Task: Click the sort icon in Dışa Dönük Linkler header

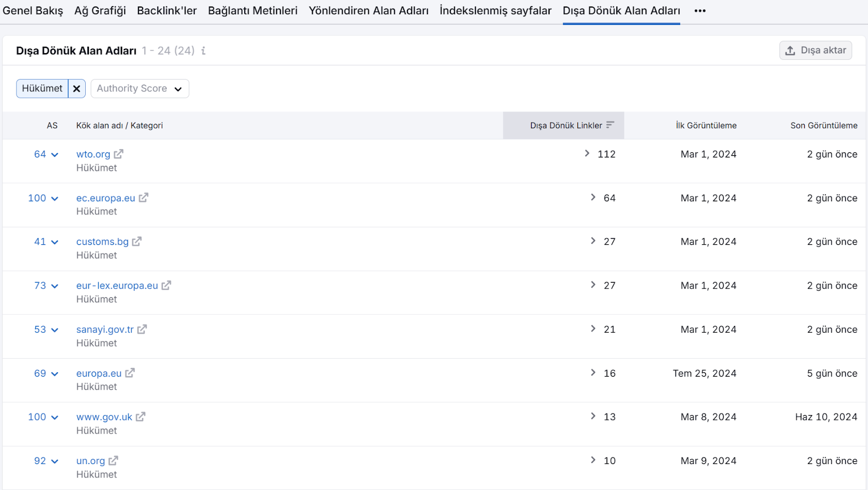Action: click(x=610, y=125)
